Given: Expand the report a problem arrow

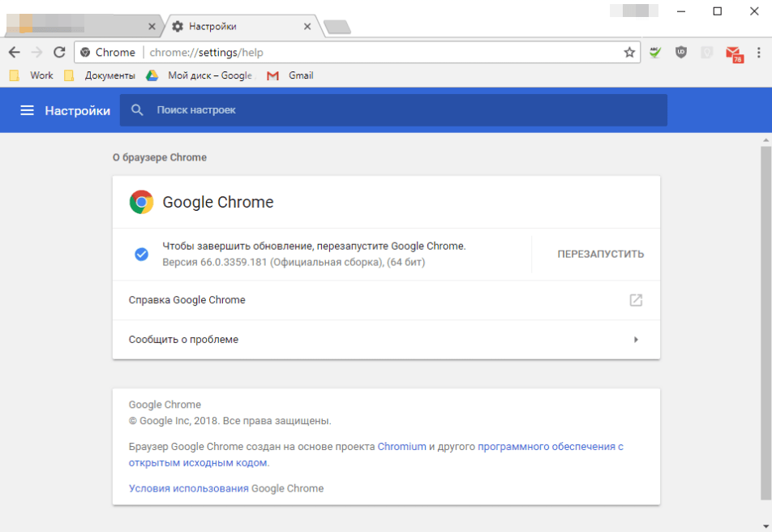Looking at the screenshot, I should [x=636, y=340].
